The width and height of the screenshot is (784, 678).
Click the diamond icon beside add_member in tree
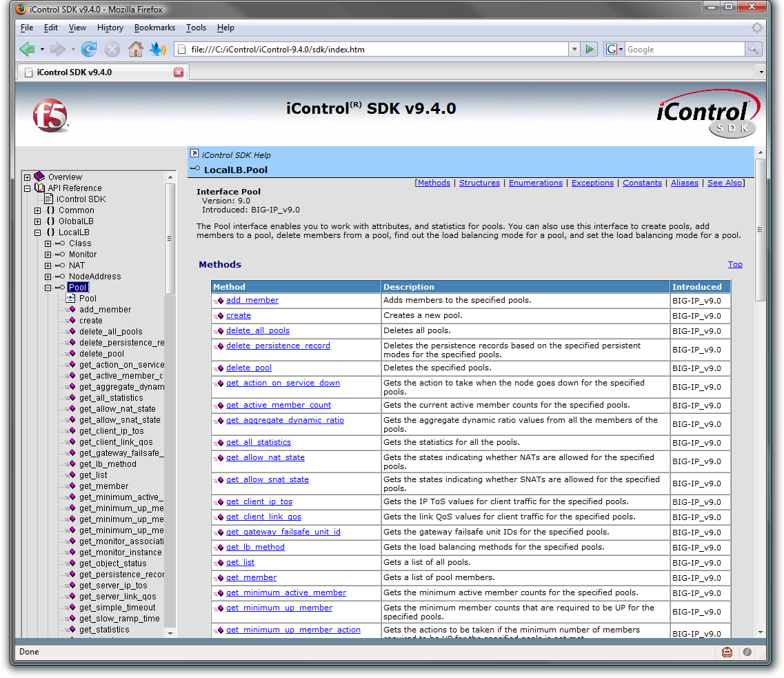coord(72,310)
